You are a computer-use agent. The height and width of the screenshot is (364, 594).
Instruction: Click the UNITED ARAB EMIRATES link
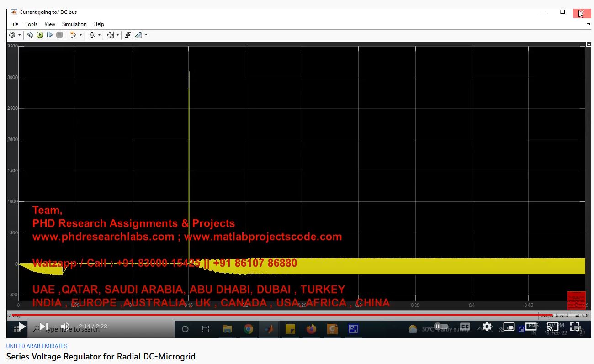tap(37, 346)
